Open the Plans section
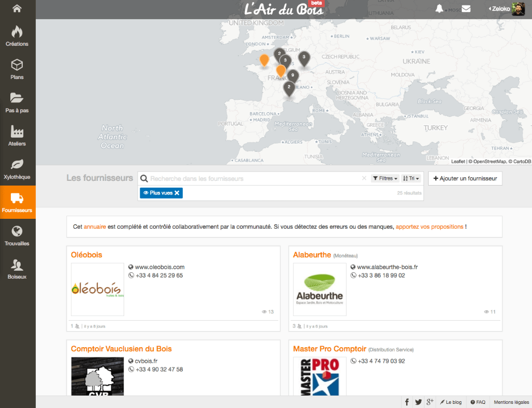This screenshot has height=408, width=532. pyautogui.click(x=17, y=69)
